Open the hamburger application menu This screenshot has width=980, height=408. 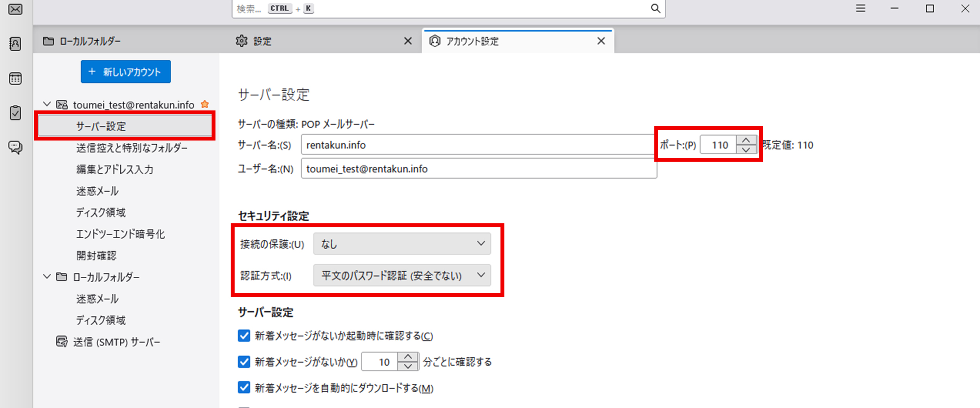(x=860, y=8)
